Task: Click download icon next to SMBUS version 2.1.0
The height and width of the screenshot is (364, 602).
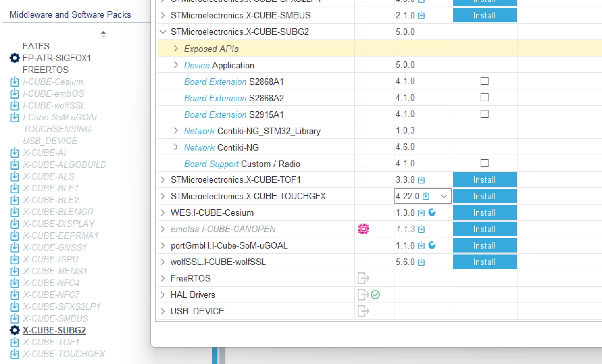Action: (x=421, y=15)
